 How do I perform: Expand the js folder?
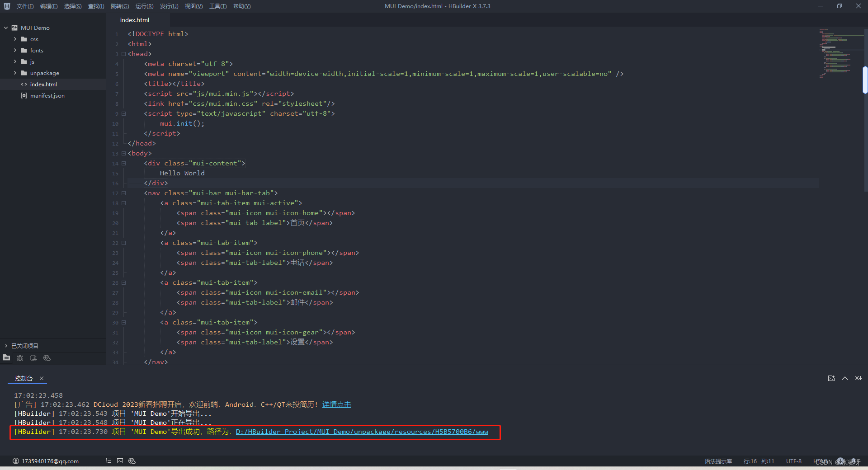pos(15,61)
